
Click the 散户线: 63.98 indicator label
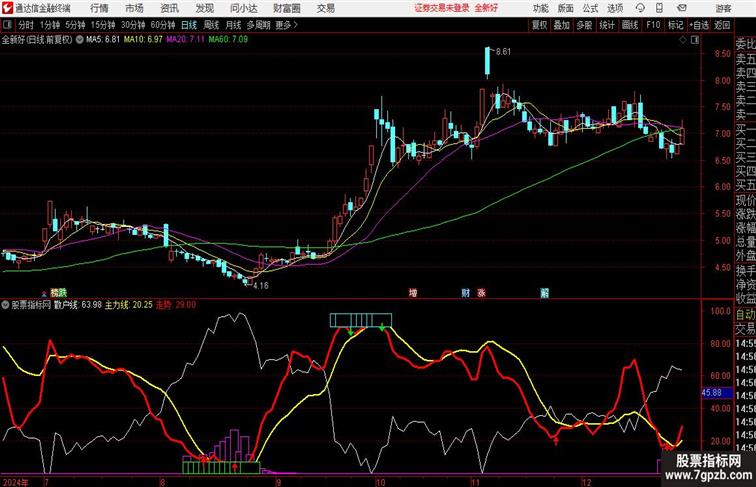pos(78,305)
